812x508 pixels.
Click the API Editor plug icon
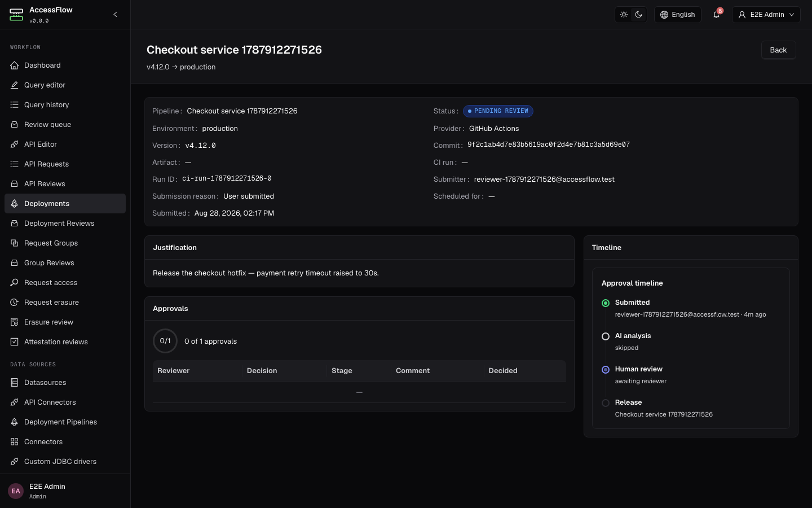[15, 144]
